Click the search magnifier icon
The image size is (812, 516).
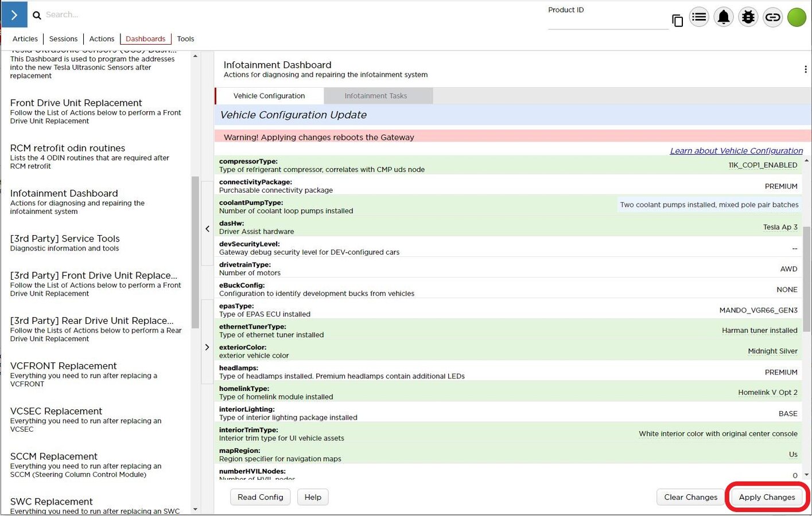coord(37,15)
